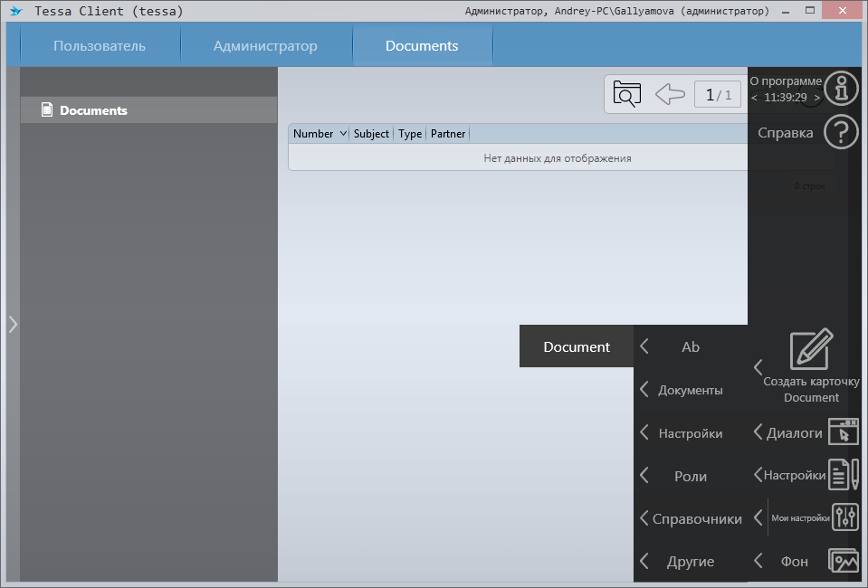This screenshot has width=868, height=588.
Task: Click the 'О программе' info icon
Action: pos(842,89)
